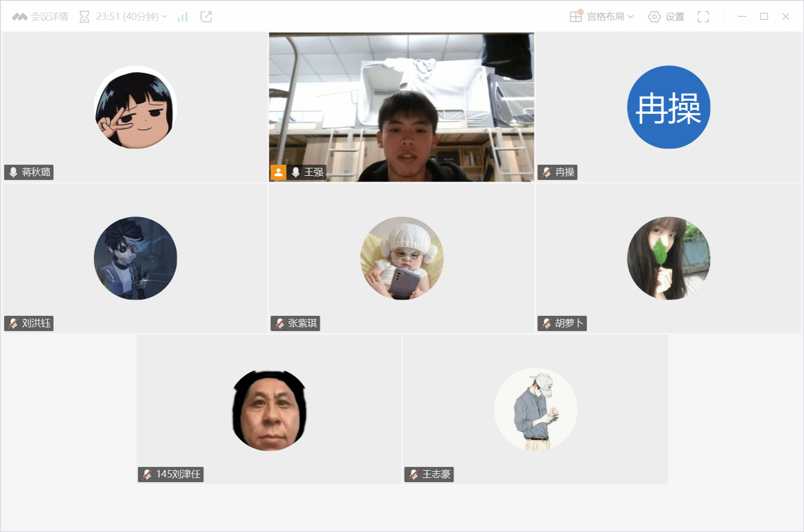Image resolution: width=804 pixels, height=532 pixels.
Task: Select the 王志豪 participant tile avatar
Action: [535, 409]
